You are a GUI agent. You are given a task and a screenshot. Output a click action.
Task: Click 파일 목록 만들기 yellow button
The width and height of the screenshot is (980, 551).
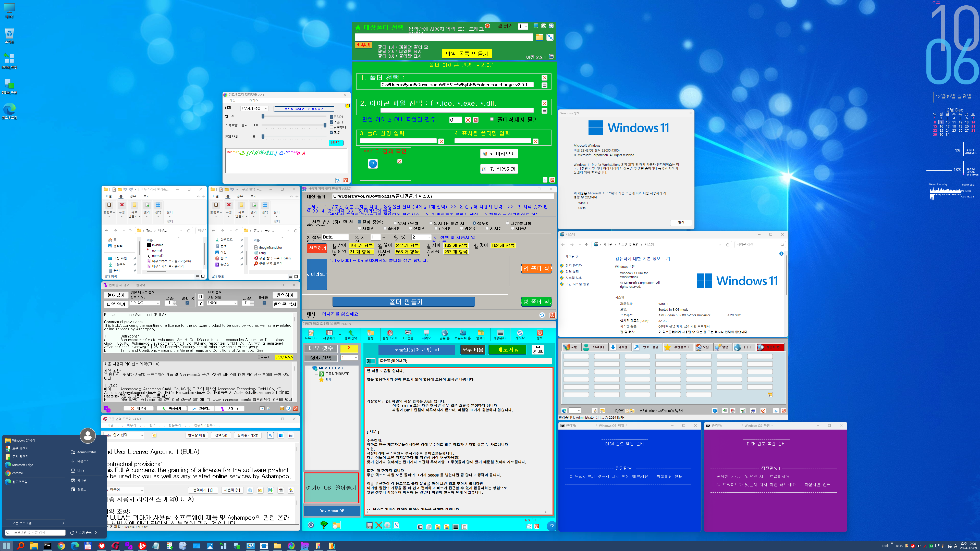tap(467, 54)
